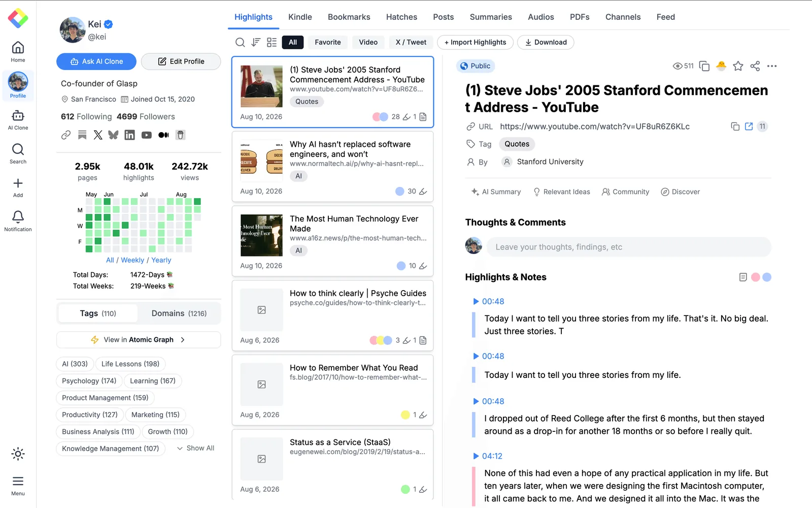Expand the first 00:48 timestamp highlight
The height and width of the screenshot is (508, 812).
489,301
